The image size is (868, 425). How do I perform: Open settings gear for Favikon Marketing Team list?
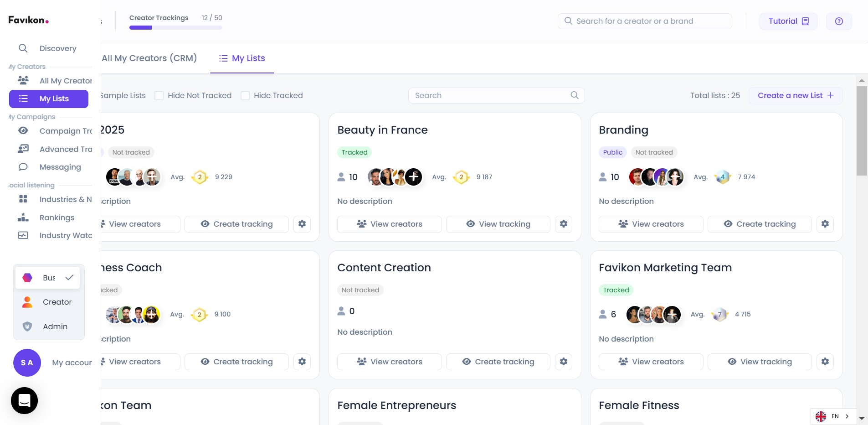825,362
